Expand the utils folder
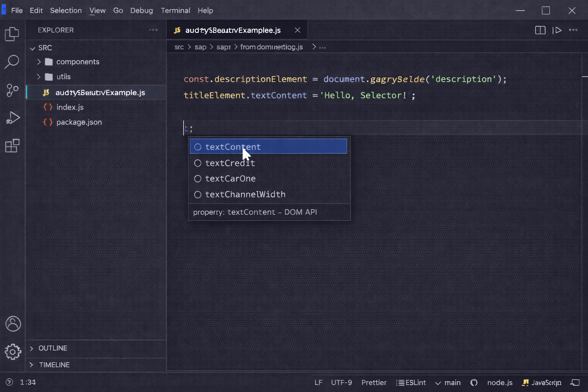Screen dimensions: 588x392 pos(39,77)
